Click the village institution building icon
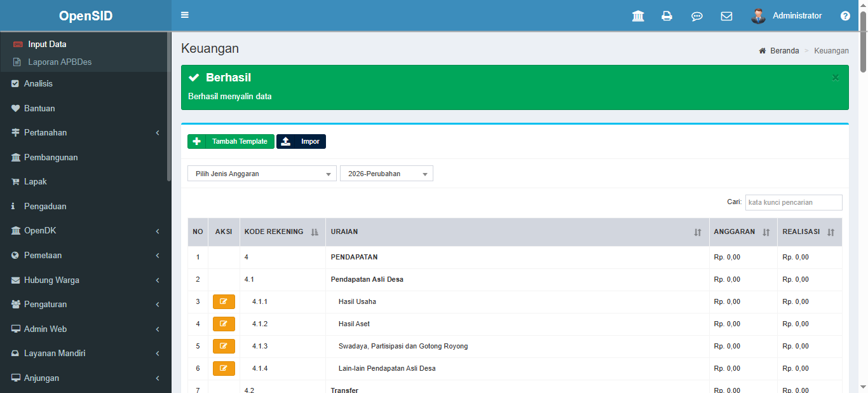 (x=638, y=16)
